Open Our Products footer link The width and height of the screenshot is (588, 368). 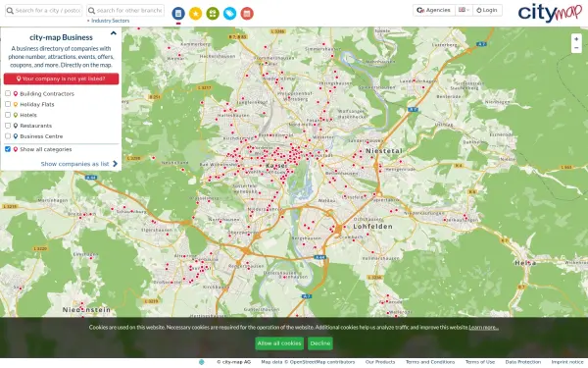coord(380,362)
